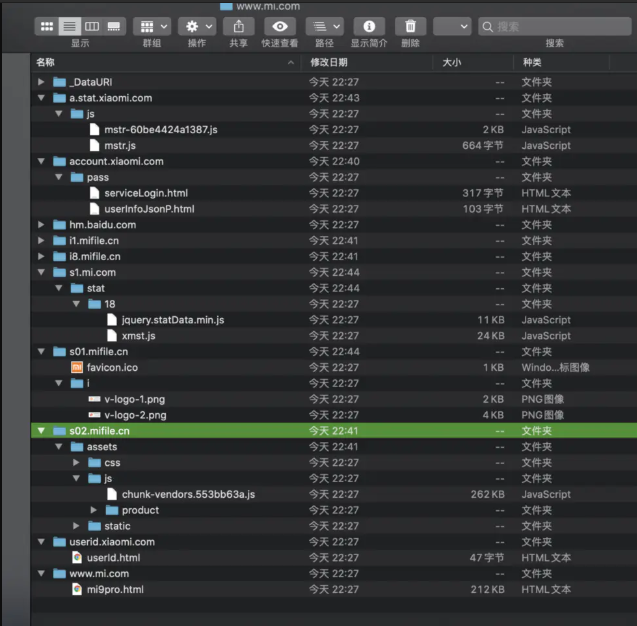The height and width of the screenshot is (626, 637).
Task: Collapse the stat folder triangle
Action: [58, 288]
